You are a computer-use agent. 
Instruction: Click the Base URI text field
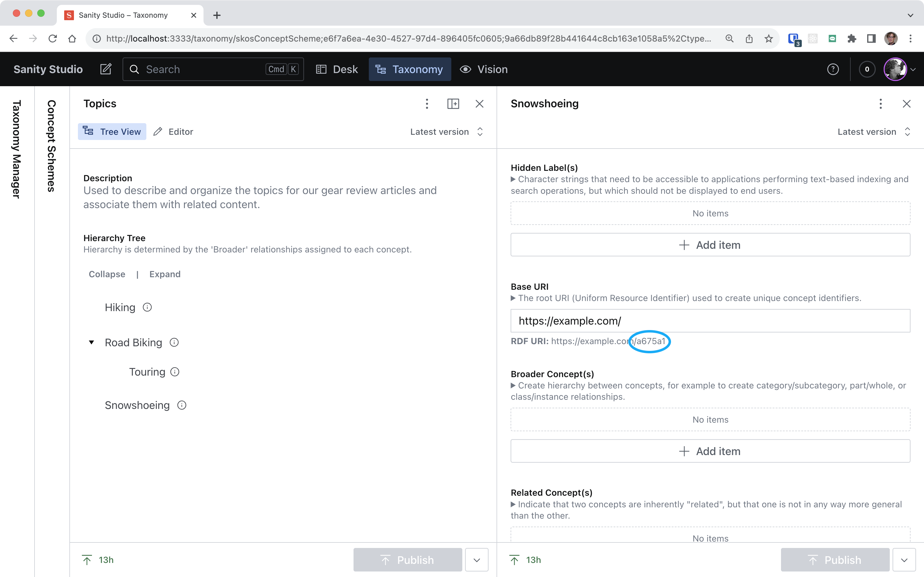[710, 321]
